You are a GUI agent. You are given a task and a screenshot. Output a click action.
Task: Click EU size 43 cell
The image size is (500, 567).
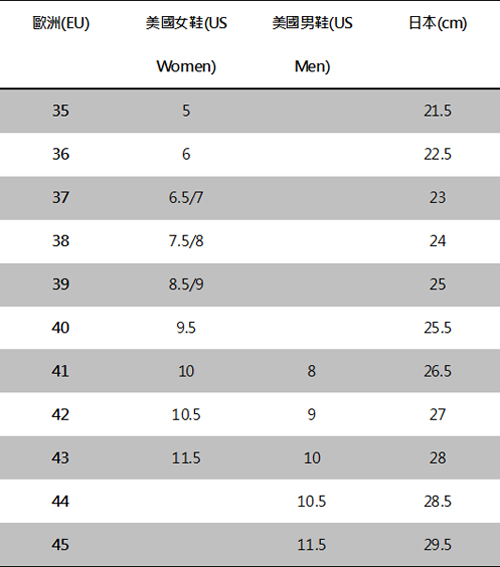pyautogui.click(x=60, y=458)
